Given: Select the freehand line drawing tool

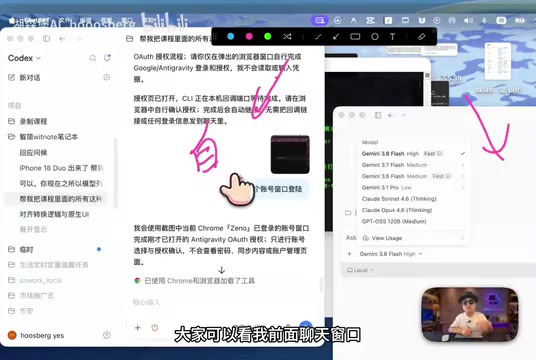Looking at the screenshot, I should [318, 37].
